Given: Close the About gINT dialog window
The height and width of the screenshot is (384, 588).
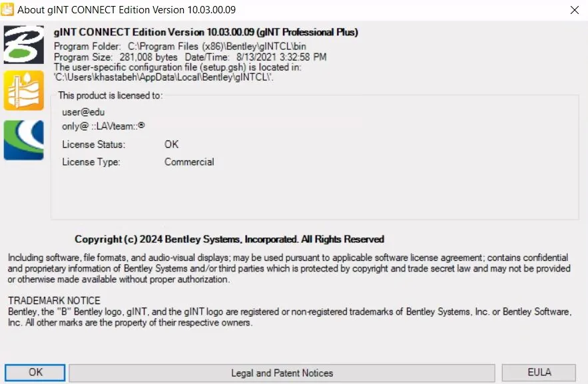Looking at the screenshot, I should coord(574,10).
